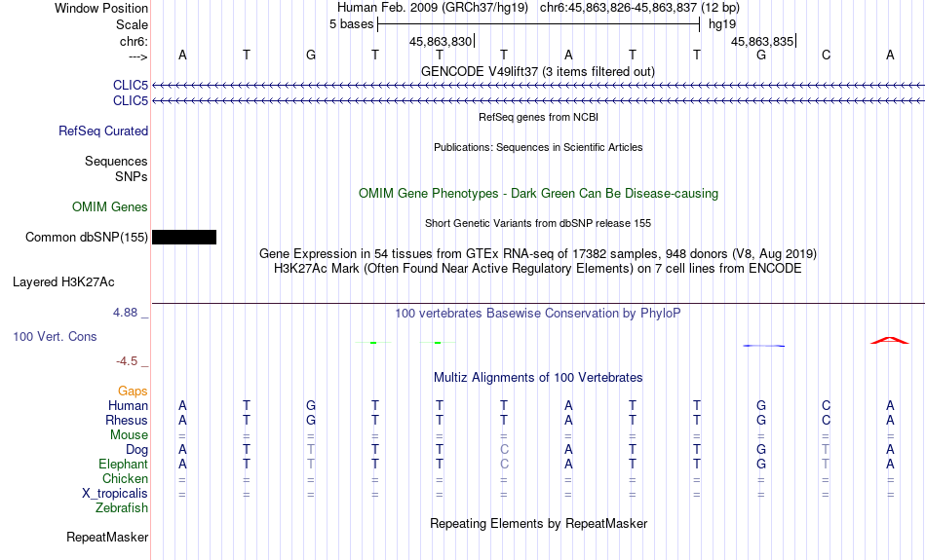Click the Scale label

click(x=133, y=24)
